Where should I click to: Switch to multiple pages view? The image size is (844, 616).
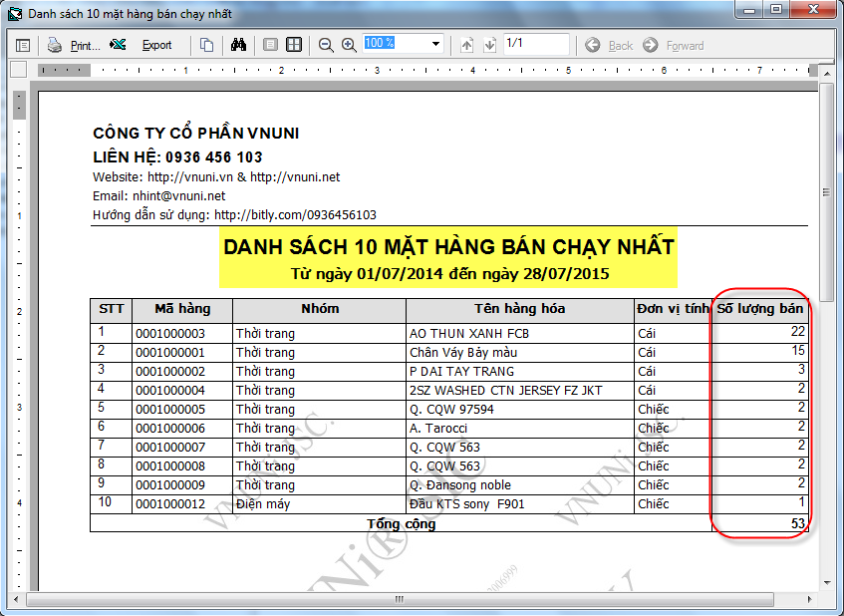294,45
